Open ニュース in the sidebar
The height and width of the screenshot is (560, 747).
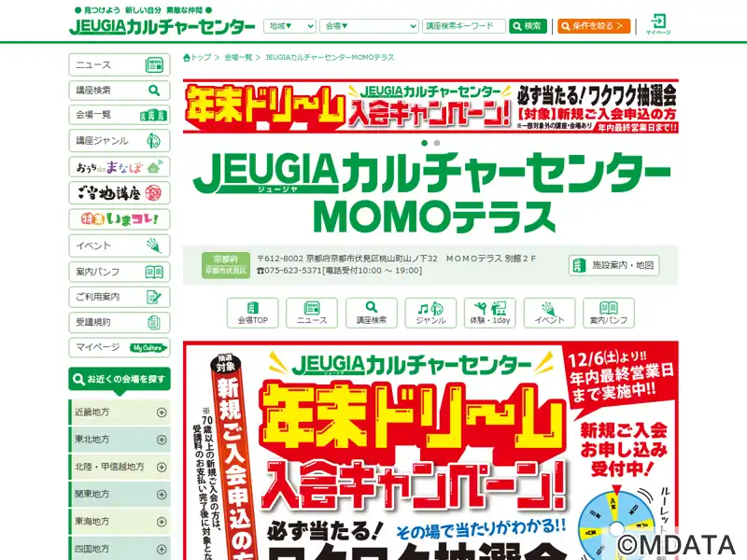tap(120, 64)
